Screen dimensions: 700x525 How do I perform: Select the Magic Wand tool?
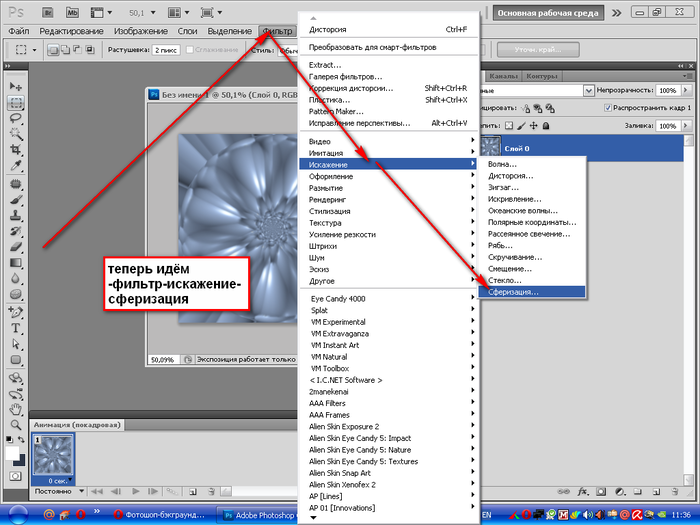(16, 134)
